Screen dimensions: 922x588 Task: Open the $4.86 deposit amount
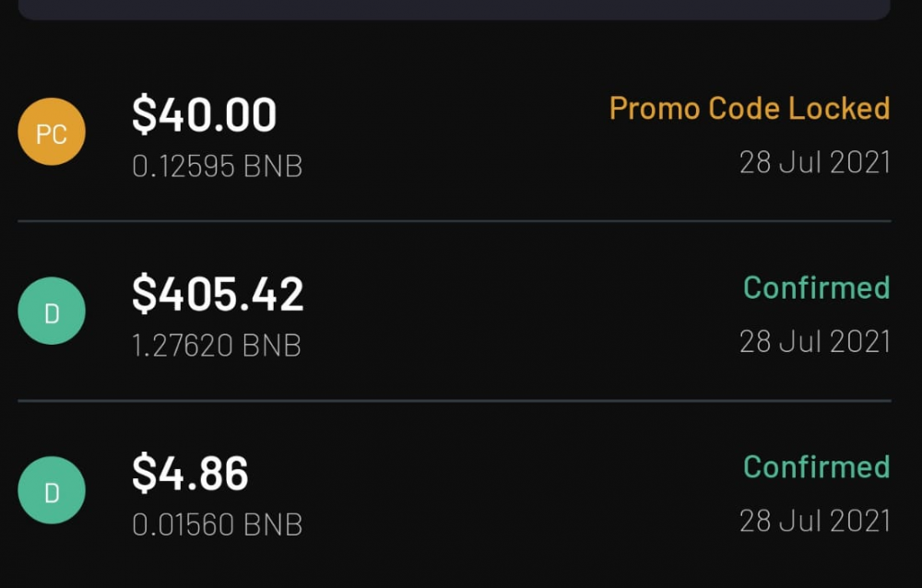[x=190, y=474]
